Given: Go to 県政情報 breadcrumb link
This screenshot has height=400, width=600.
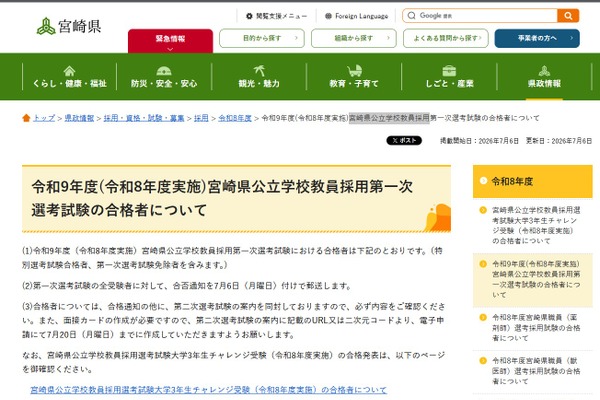Looking at the screenshot, I should pyautogui.click(x=79, y=118).
